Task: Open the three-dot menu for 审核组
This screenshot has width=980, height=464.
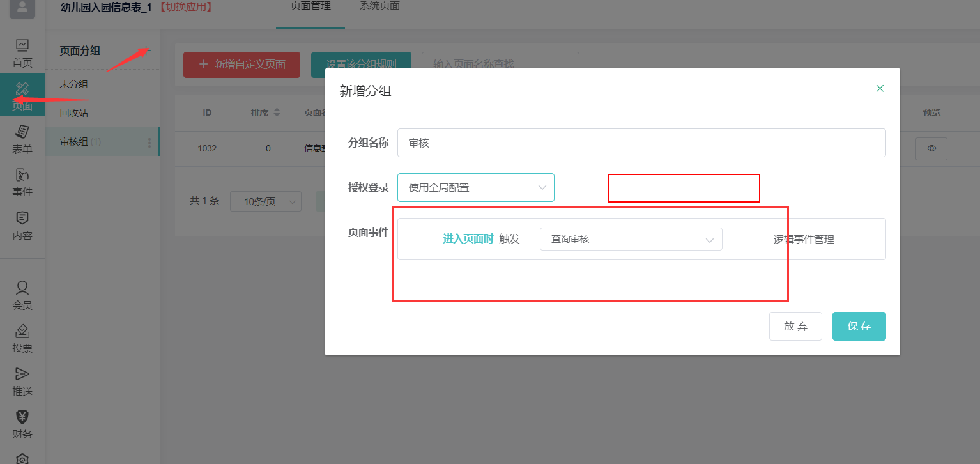Action: tap(149, 142)
